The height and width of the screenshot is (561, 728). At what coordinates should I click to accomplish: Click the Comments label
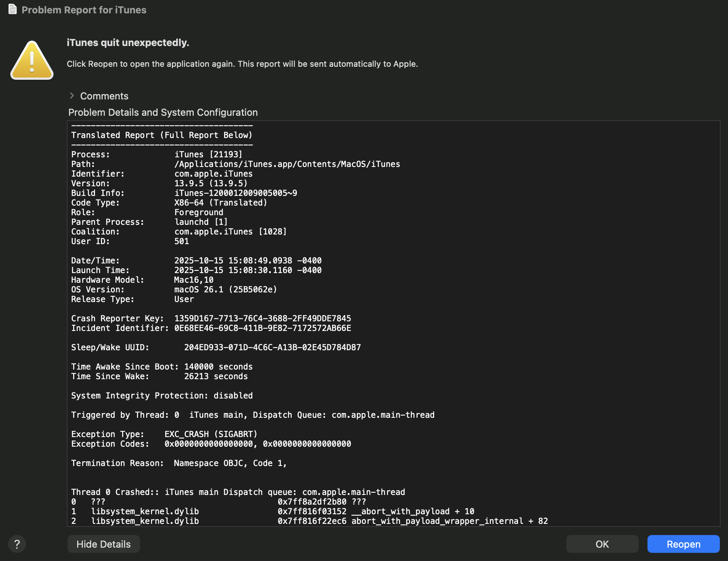coord(104,96)
